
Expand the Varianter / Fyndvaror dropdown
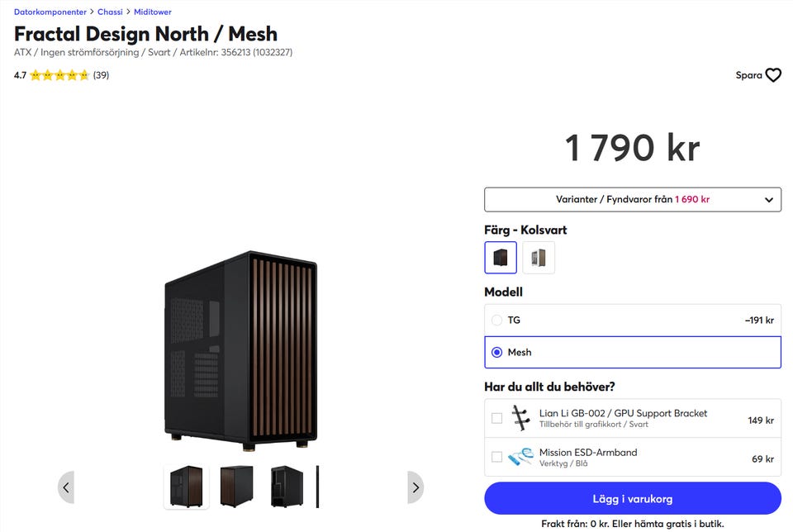click(x=632, y=200)
